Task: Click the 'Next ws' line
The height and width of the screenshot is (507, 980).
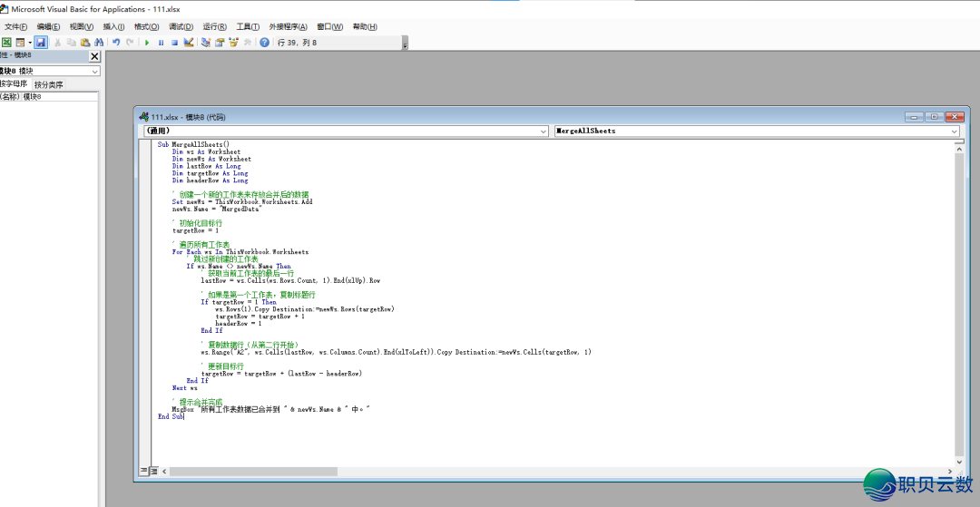Action: coord(184,388)
